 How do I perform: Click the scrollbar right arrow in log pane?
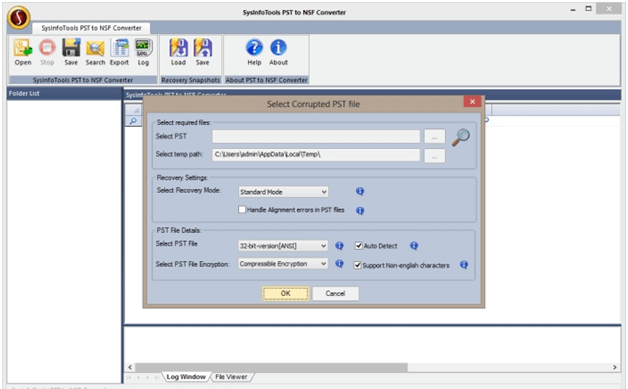click(615, 367)
